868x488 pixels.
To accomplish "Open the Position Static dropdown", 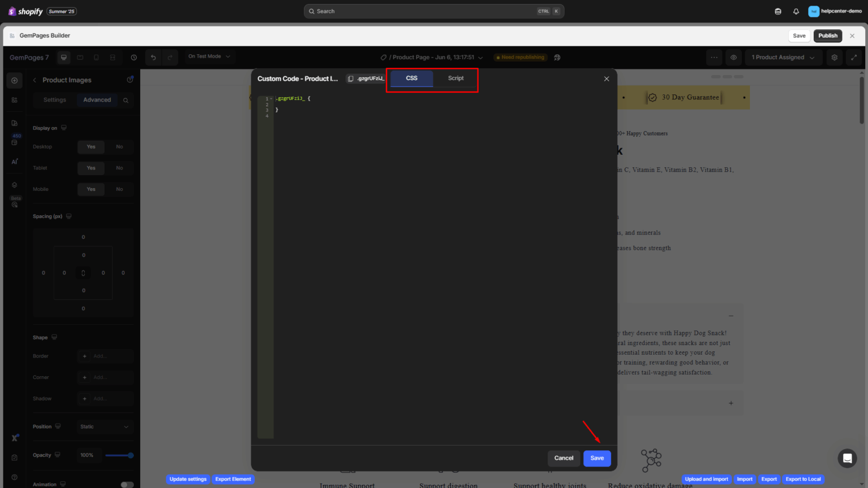I will click(105, 426).
